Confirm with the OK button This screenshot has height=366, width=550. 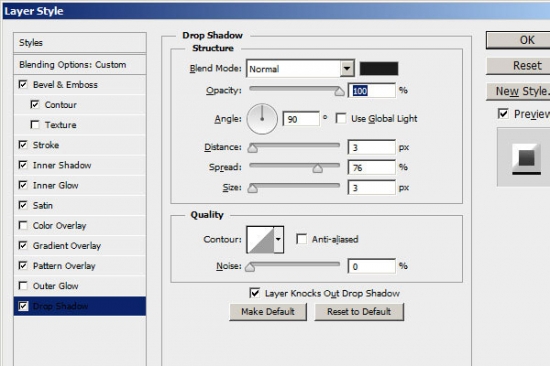pos(518,40)
